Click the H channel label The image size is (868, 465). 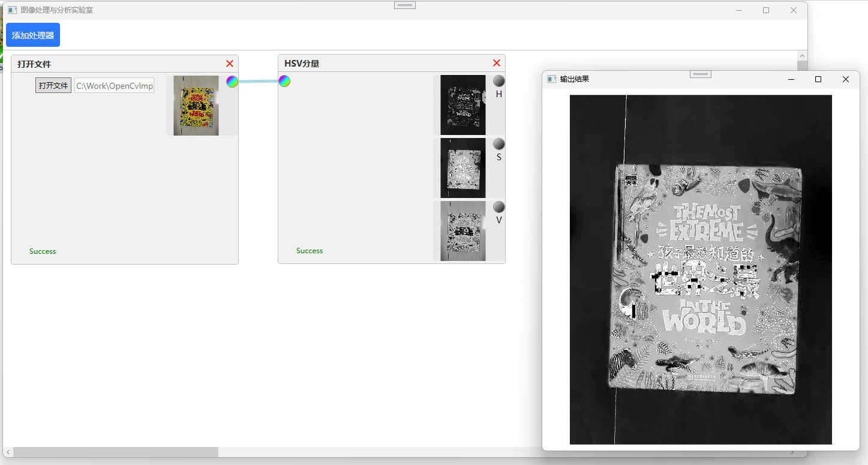pyautogui.click(x=499, y=94)
